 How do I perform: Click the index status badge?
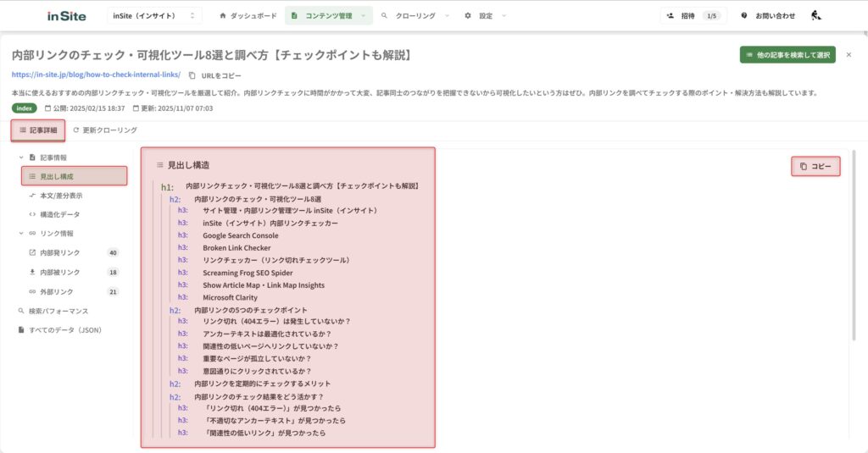[x=25, y=108]
